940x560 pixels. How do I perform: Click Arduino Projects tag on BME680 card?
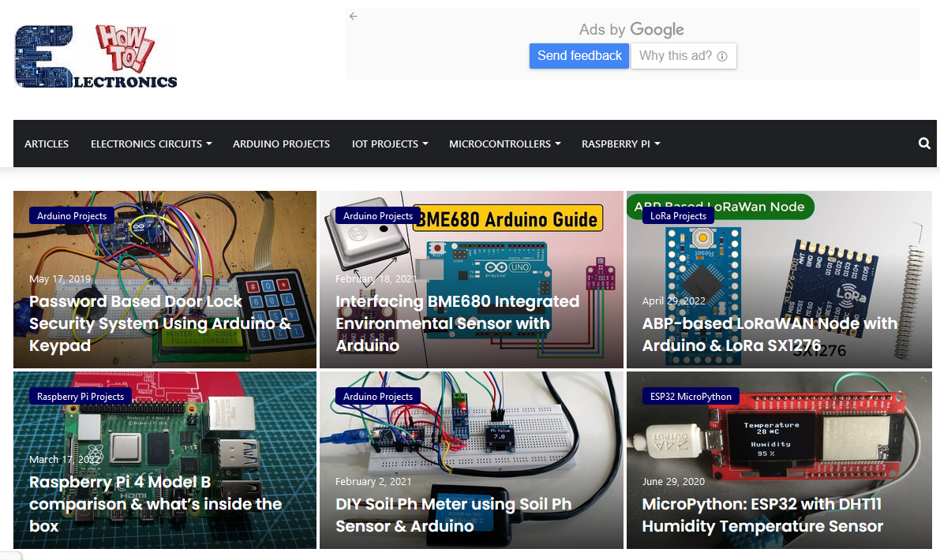[x=378, y=215]
